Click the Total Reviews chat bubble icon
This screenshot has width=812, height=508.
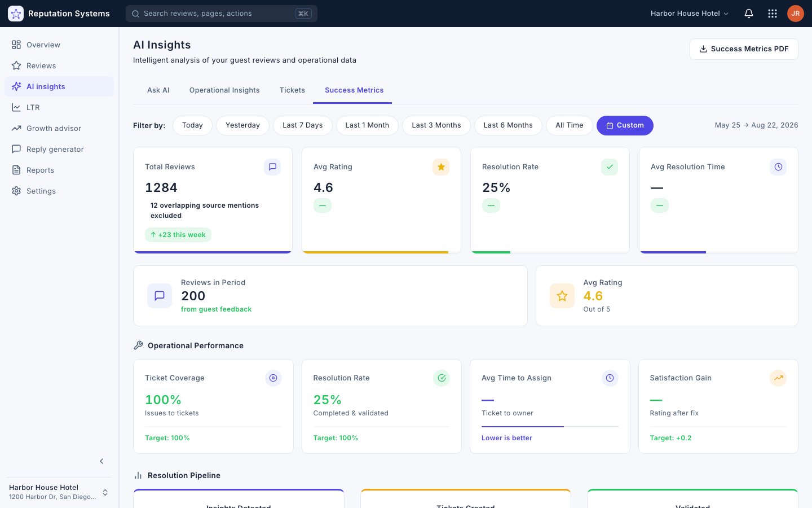(x=272, y=167)
